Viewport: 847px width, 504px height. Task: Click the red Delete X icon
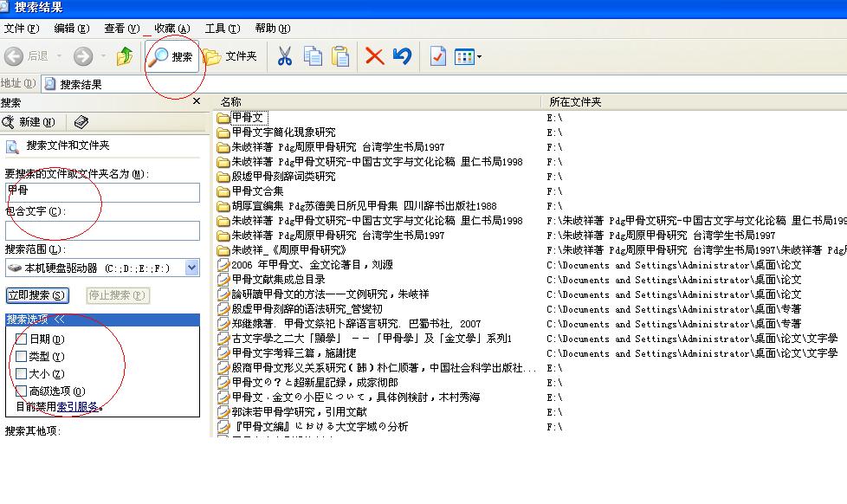coord(374,56)
